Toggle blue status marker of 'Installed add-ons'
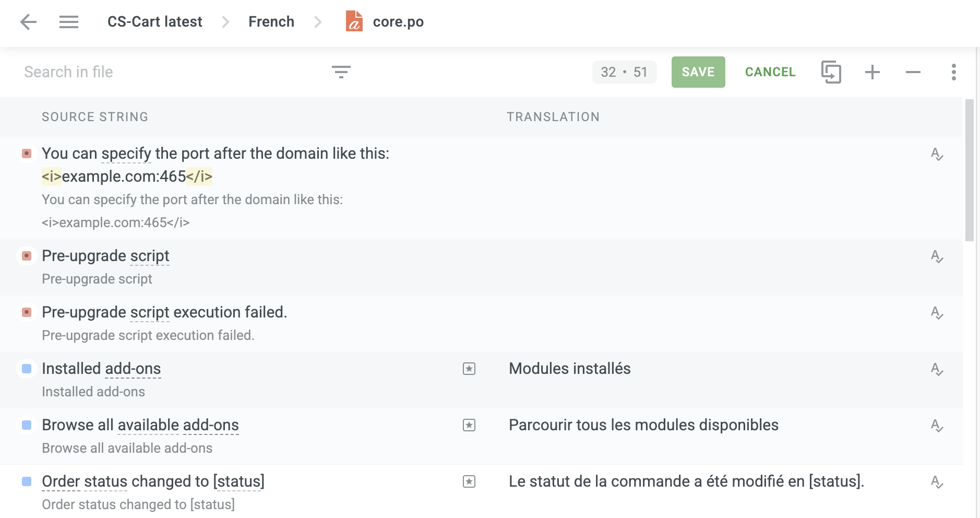 point(27,369)
